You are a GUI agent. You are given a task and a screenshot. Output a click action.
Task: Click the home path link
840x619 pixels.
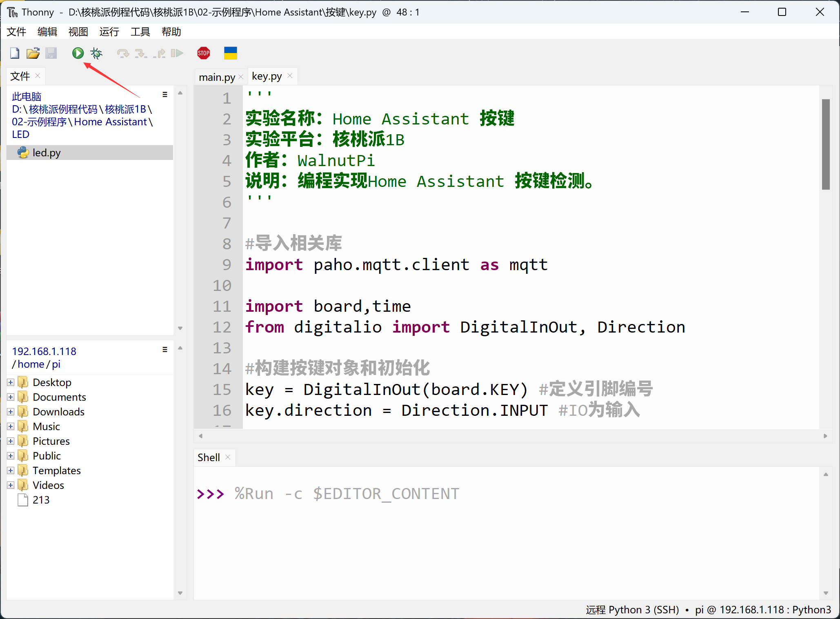pos(31,364)
